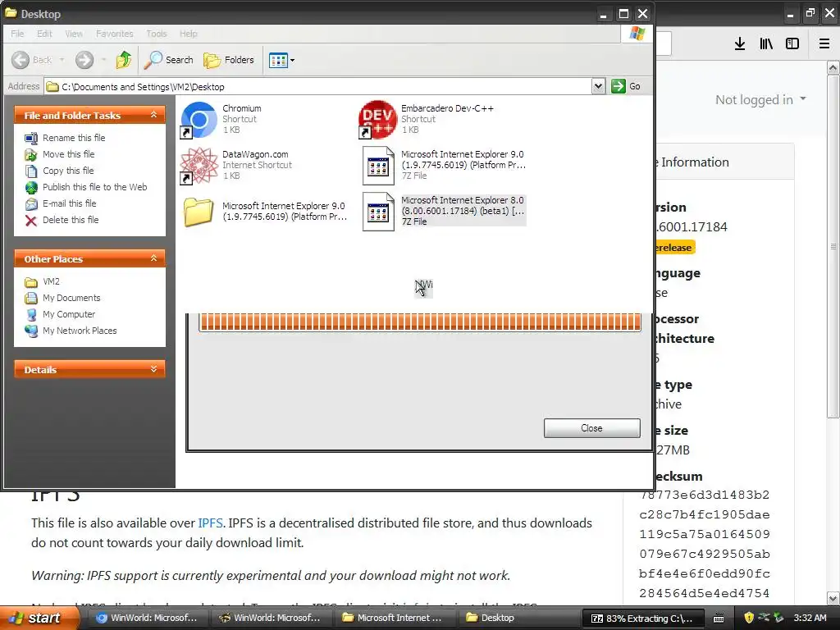Image resolution: width=840 pixels, height=630 pixels.
Task: Switch to Microsoft Internet taskbar folder button
Action: (x=394, y=618)
